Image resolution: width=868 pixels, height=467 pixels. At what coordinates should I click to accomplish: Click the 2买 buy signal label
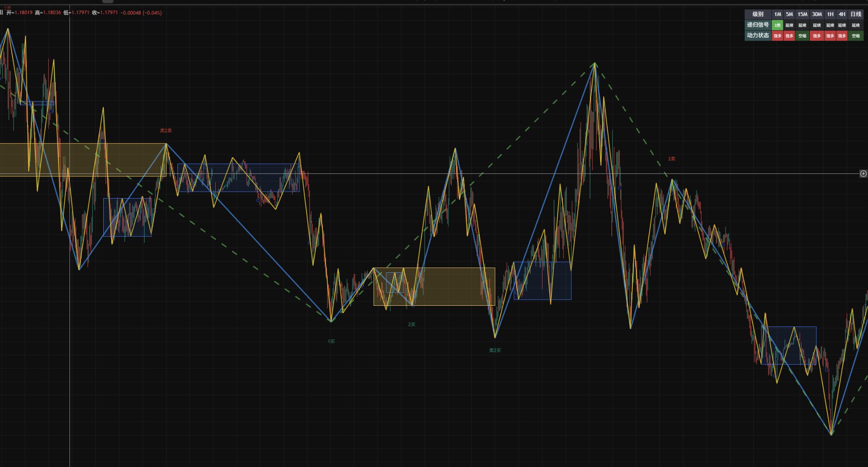point(411,324)
